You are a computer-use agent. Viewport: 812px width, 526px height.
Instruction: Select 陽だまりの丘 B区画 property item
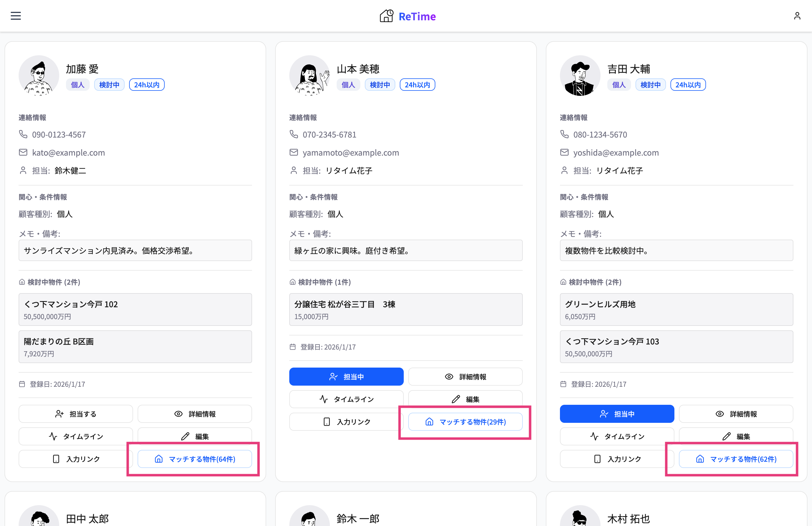click(135, 346)
